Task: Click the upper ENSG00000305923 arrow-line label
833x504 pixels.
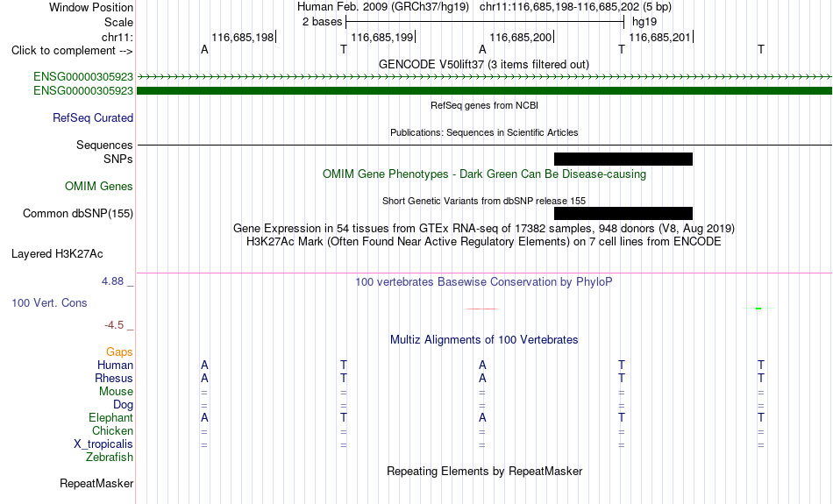Action: (x=83, y=76)
